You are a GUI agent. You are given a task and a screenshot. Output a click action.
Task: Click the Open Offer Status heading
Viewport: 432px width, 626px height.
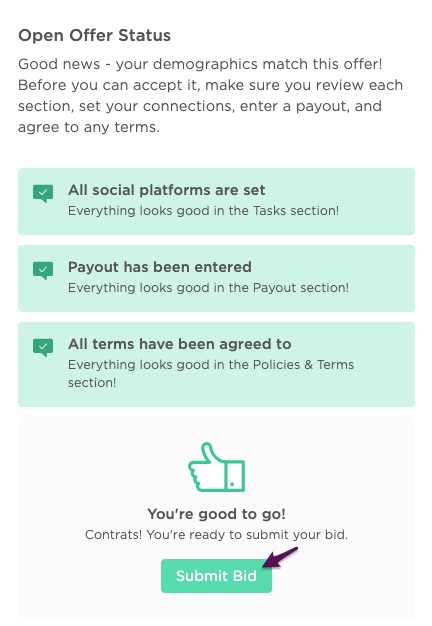pos(95,35)
